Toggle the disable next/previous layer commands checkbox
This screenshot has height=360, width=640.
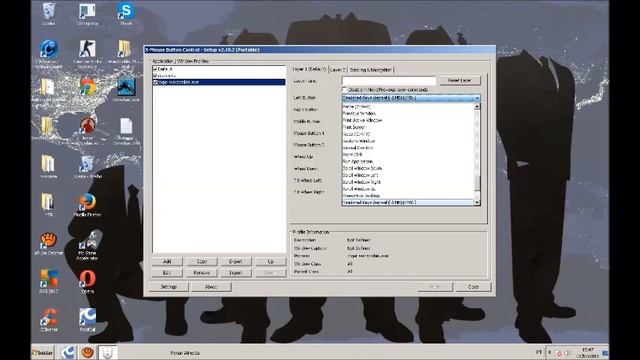pyautogui.click(x=344, y=89)
